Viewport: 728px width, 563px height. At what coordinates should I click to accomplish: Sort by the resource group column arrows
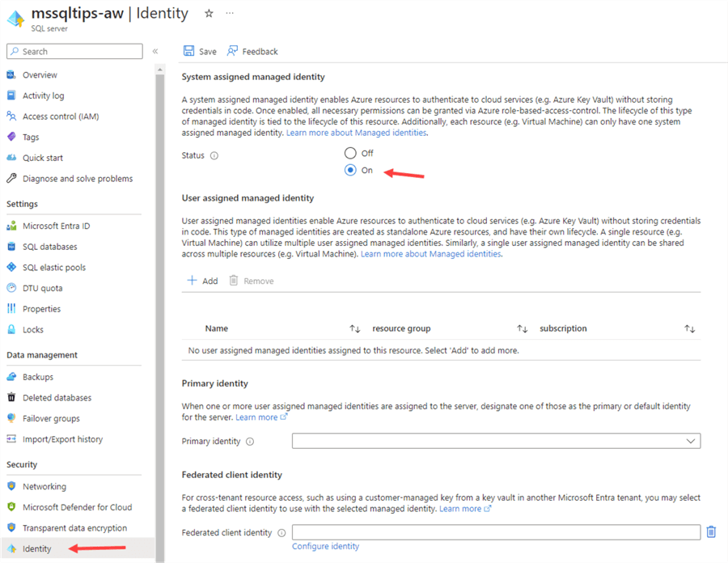523,328
